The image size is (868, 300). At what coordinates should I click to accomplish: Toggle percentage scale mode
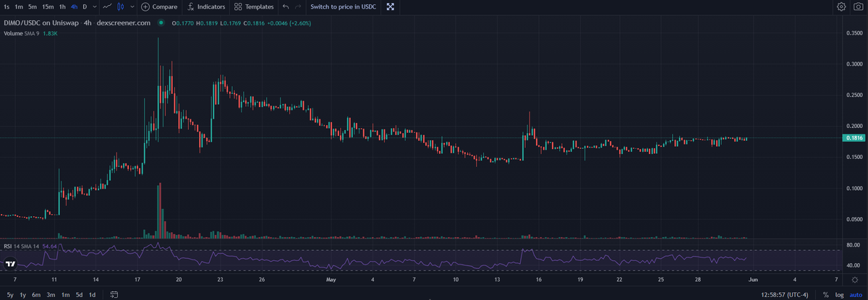point(825,294)
